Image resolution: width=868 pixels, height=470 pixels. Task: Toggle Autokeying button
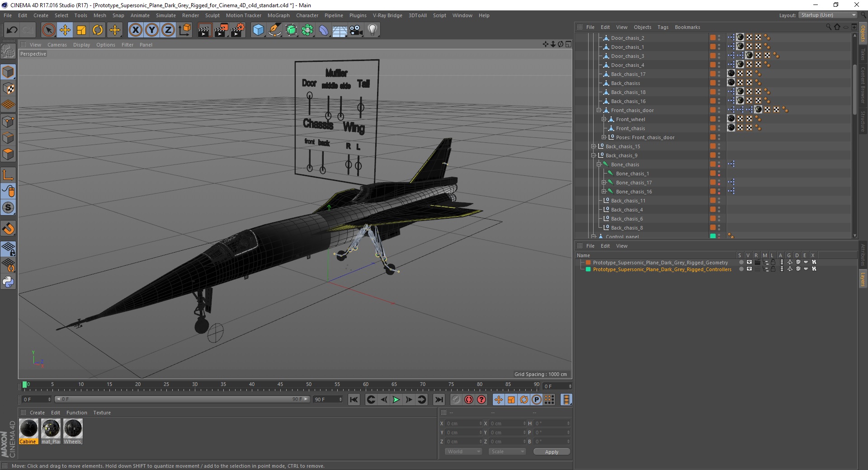point(469,399)
